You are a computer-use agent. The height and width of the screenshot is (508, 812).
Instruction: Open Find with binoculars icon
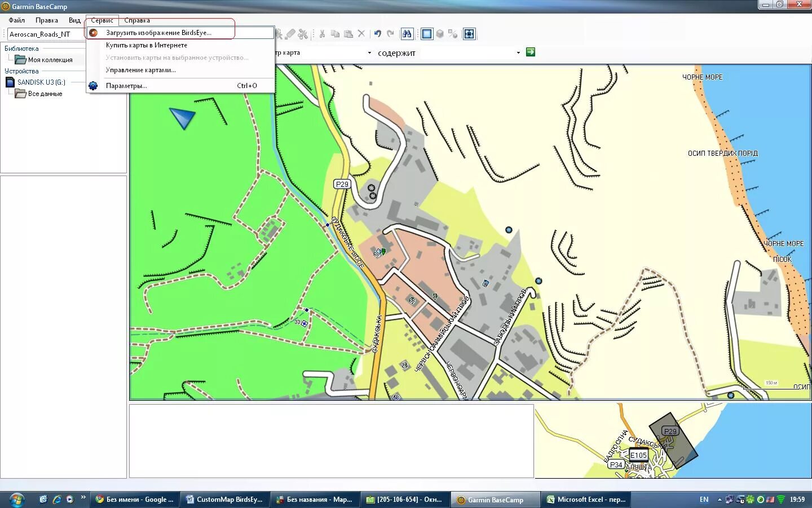point(407,34)
